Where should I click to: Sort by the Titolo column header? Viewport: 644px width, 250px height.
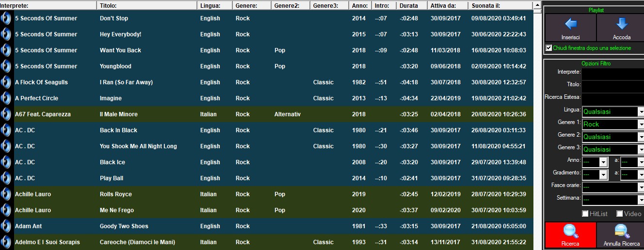pyautogui.click(x=147, y=5)
